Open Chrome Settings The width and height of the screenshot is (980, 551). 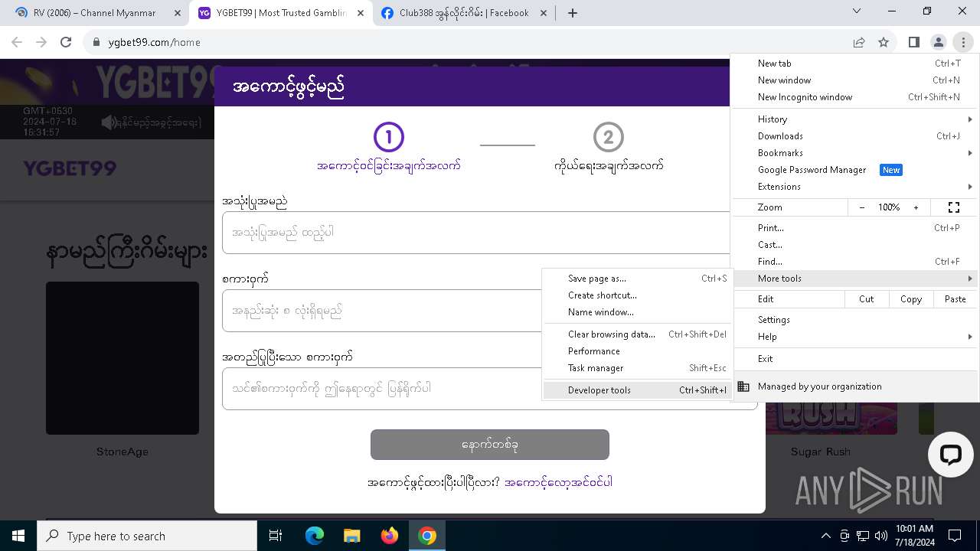[856, 320]
